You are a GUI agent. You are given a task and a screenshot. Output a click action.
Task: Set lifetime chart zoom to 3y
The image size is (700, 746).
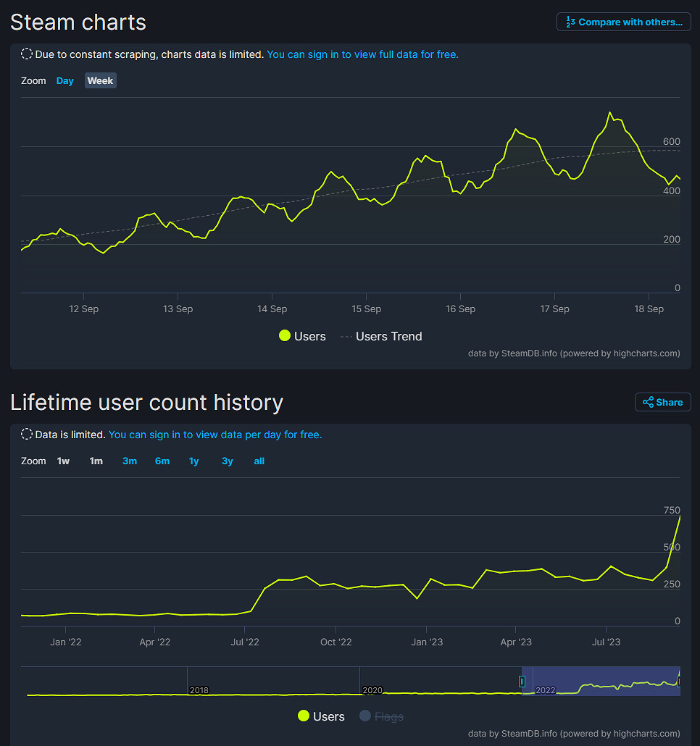pos(228,461)
